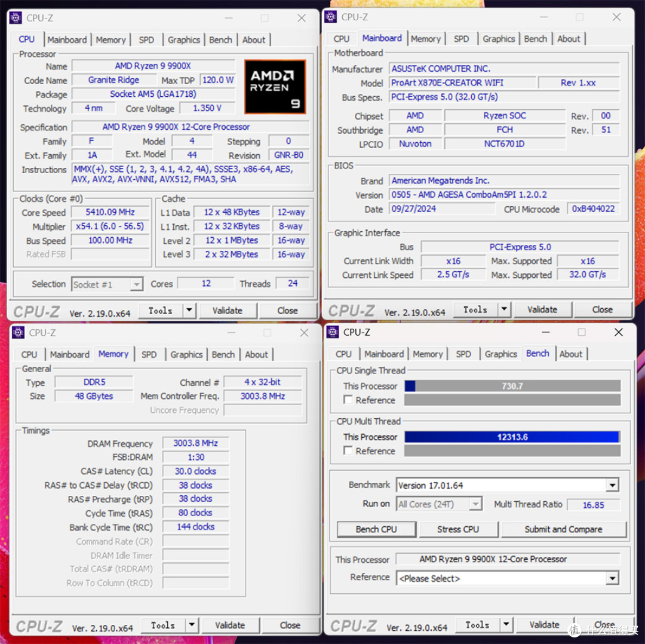Click the multi thread Reference empty bar
This screenshot has width=645, height=644.
click(x=512, y=450)
